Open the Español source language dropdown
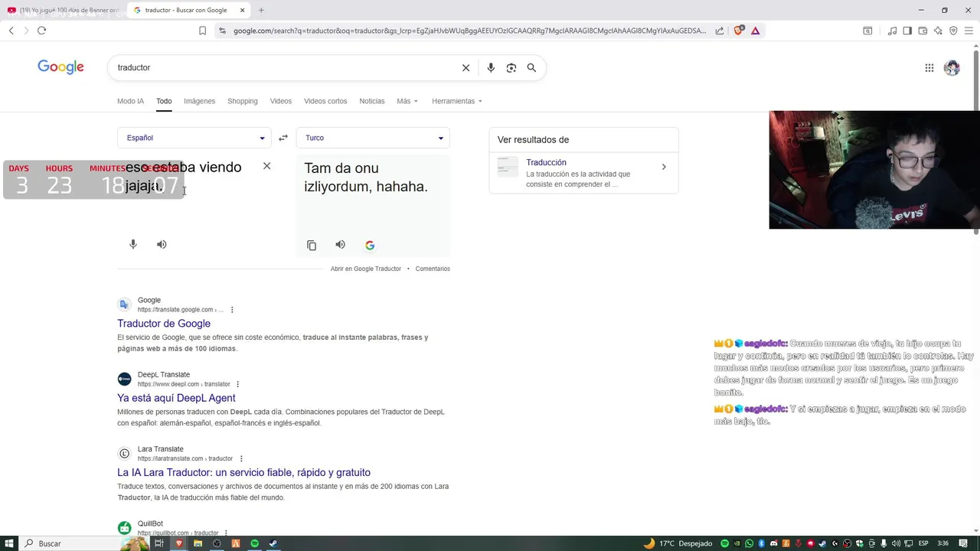Image resolution: width=980 pixels, height=551 pixels. click(194, 138)
